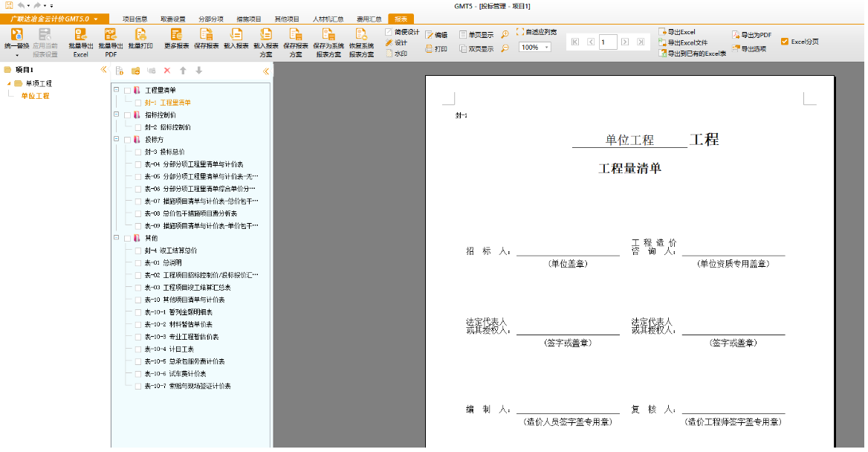
Task: Tick the checkbox beside 表-01 总说明
Action: (138, 263)
